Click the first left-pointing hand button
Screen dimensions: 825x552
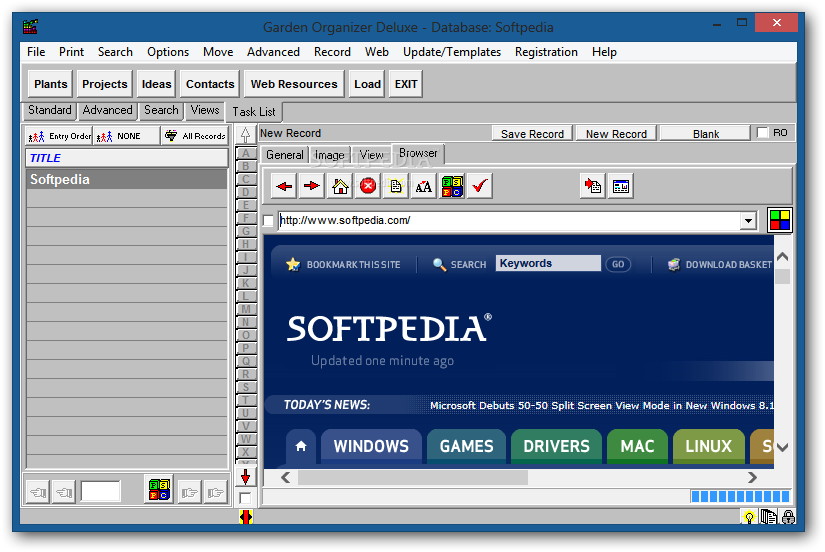pyautogui.click(x=38, y=493)
